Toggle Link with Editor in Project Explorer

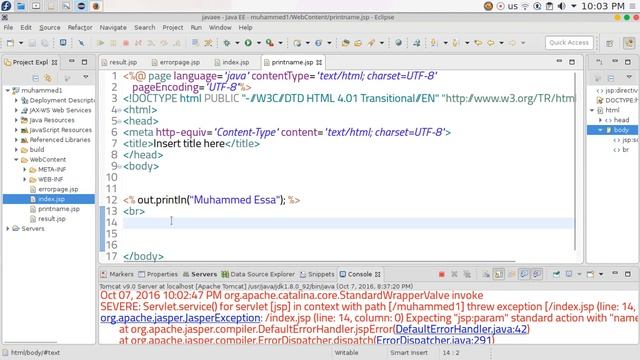click(48, 78)
